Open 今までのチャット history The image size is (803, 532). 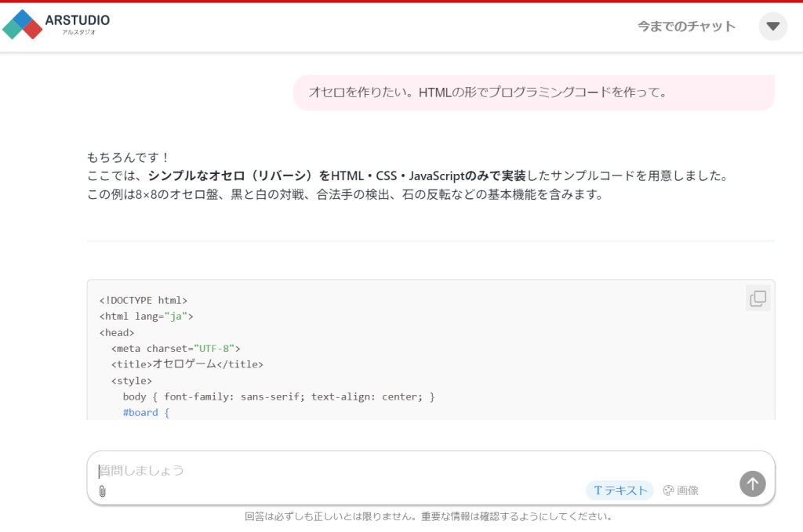[686, 26]
